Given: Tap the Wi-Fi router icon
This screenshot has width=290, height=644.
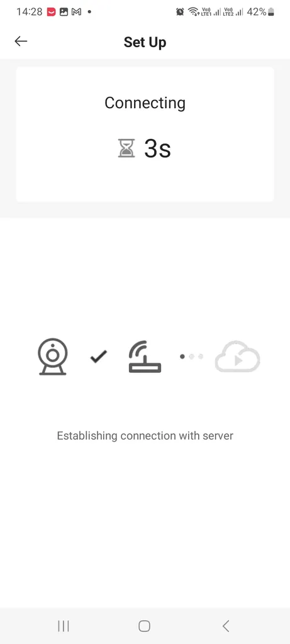Looking at the screenshot, I should (x=145, y=357).
